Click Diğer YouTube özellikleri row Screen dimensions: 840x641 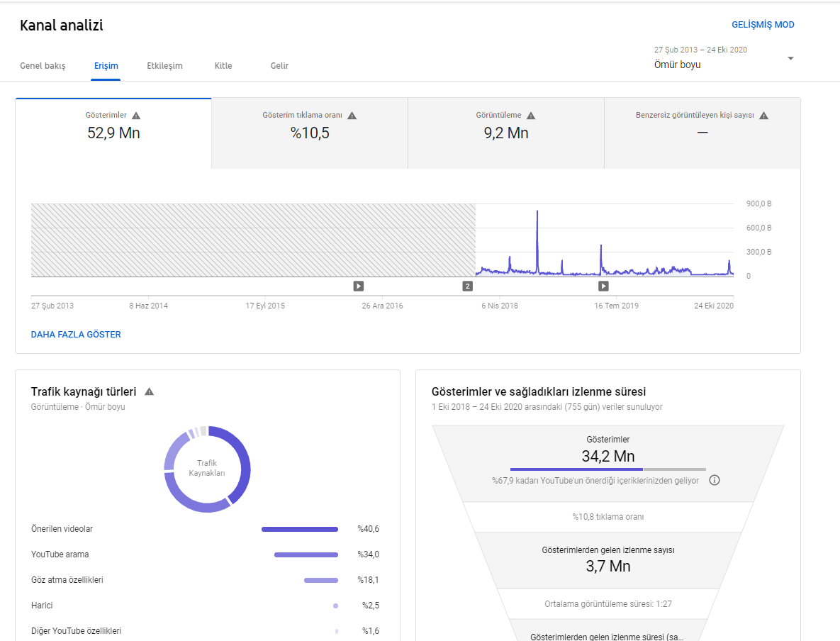point(205,631)
